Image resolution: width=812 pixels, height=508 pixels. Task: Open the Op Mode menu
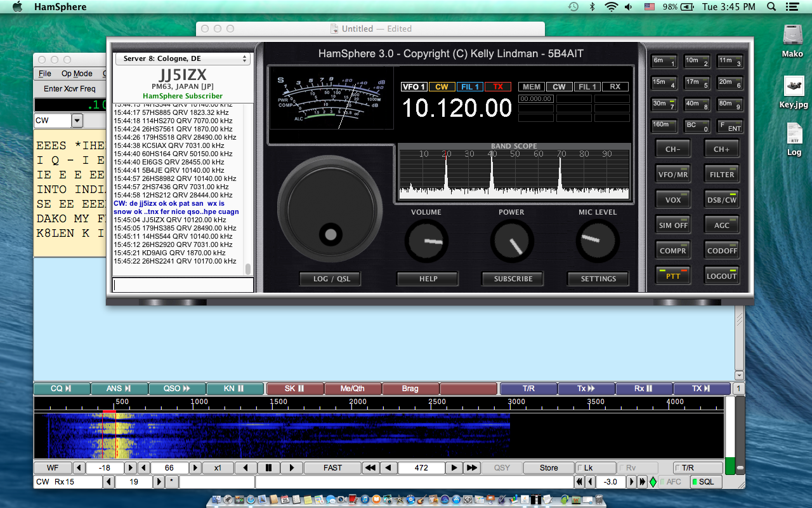point(77,74)
